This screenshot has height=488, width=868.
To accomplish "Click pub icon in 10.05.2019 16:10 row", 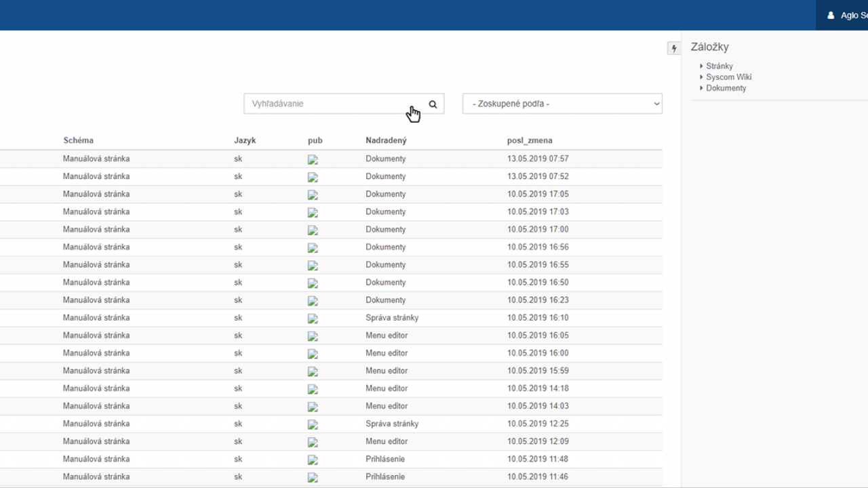I will coord(313,319).
